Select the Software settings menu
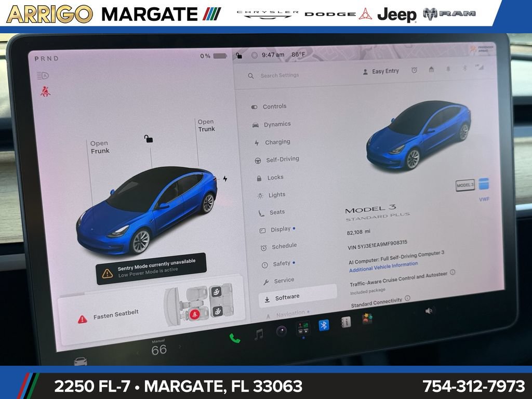Viewport: 532px width, 399px height. [x=297, y=297]
